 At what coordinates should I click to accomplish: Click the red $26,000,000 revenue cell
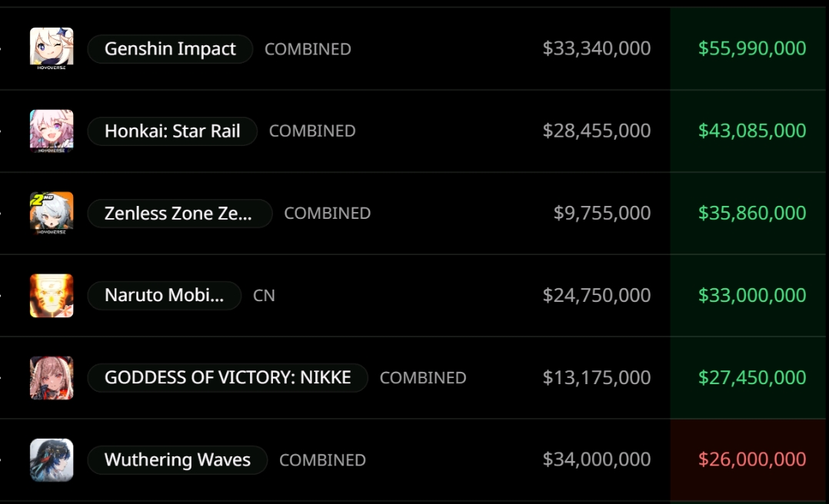(747, 459)
